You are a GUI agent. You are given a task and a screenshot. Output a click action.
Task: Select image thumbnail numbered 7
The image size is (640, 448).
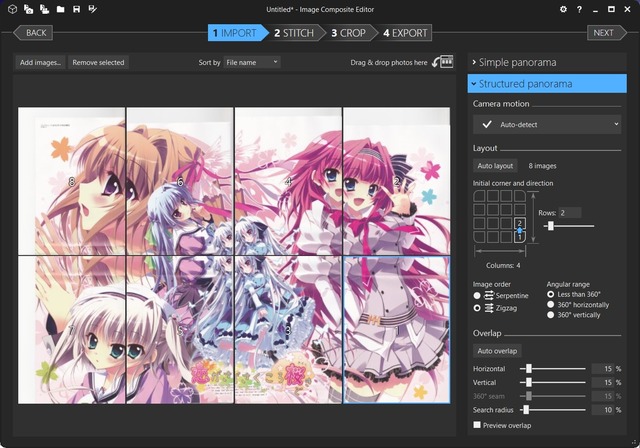tap(72, 330)
